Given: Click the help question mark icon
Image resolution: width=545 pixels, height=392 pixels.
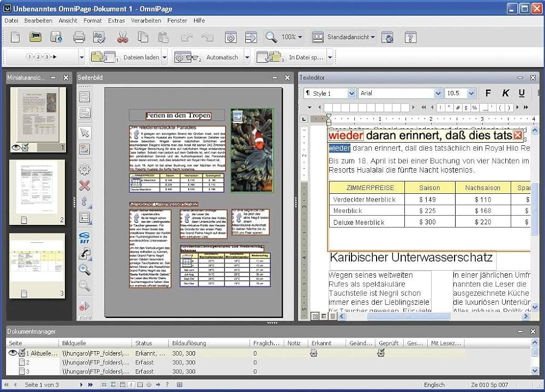Looking at the screenshot, I should pos(410,37).
